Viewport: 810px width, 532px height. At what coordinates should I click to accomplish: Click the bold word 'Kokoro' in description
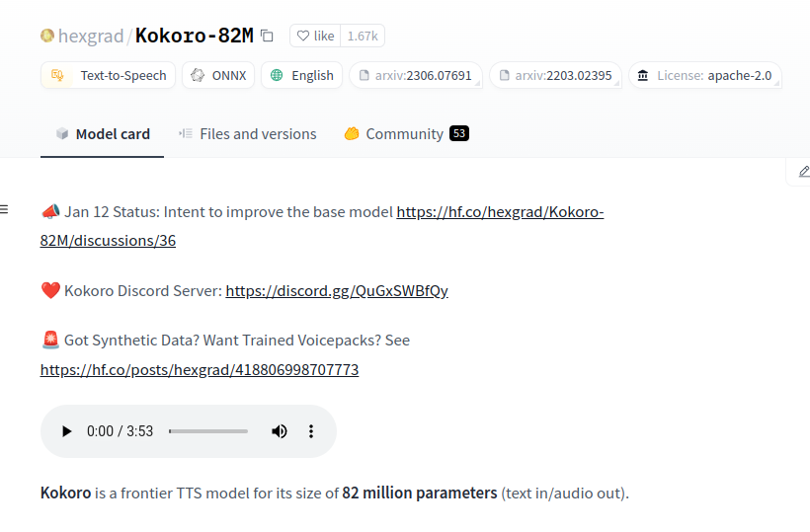pos(65,493)
